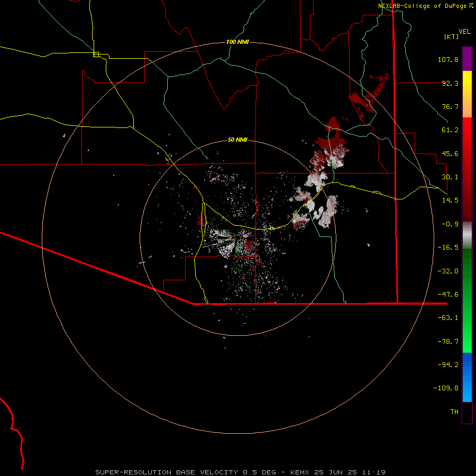
Task: Click the green segment of the velocity color bar
Action: click(x=467, y=300)
